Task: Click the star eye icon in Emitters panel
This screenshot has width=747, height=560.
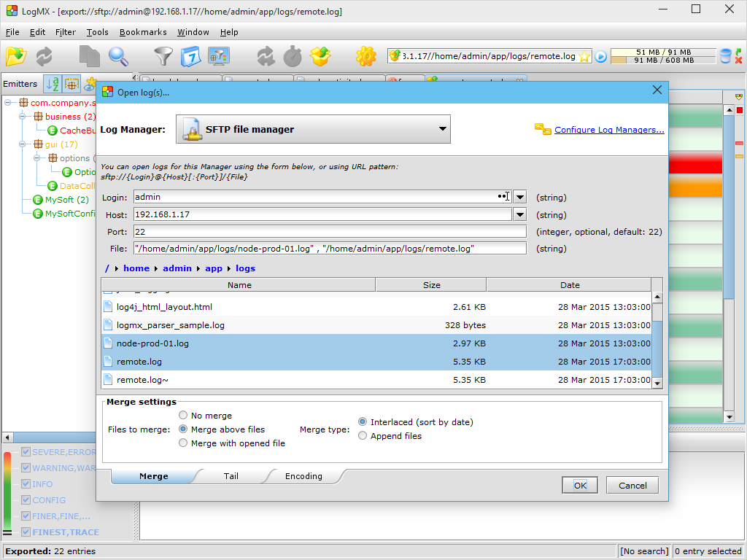Action: click(x=90, y=85)
